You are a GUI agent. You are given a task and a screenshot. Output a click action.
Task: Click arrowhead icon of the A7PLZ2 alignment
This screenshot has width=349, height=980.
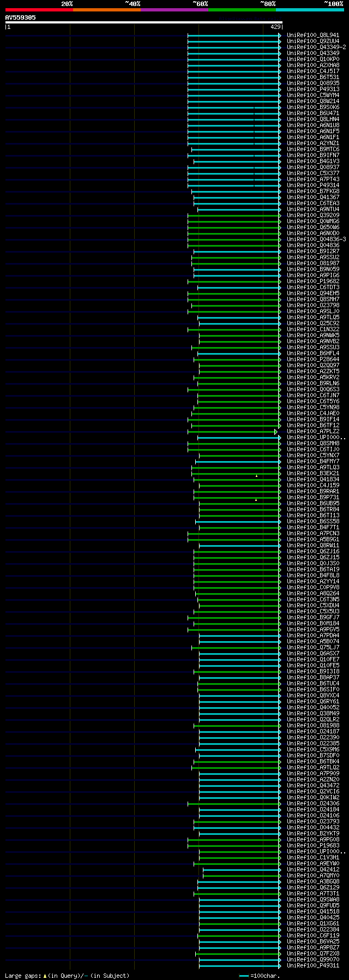tap(276, 432)
